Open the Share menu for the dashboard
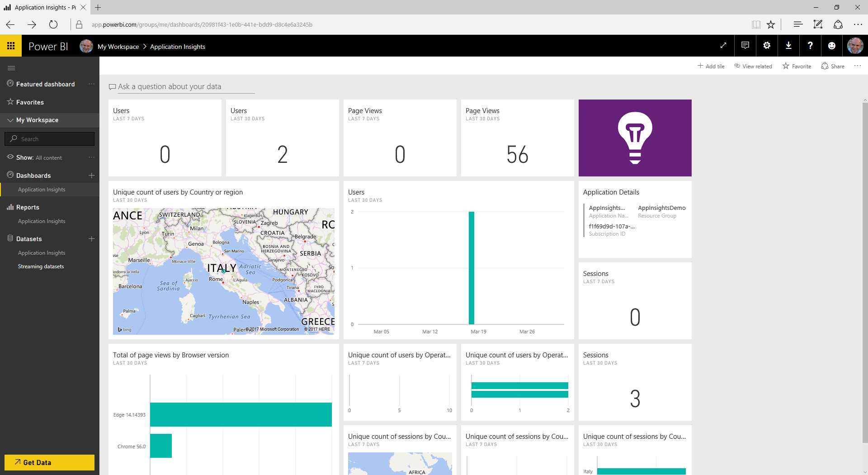This screenshot has height=475, width=868. pyautogui.click(x=833, y=66)
